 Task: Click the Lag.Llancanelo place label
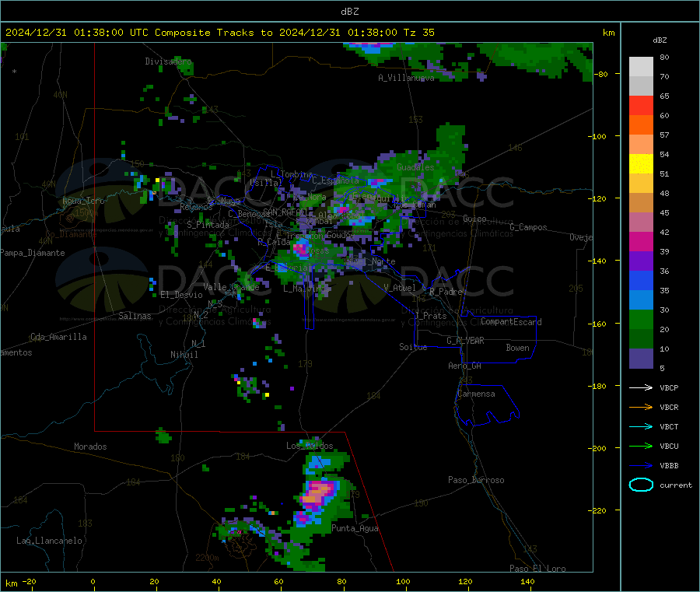tap(49, 541)
